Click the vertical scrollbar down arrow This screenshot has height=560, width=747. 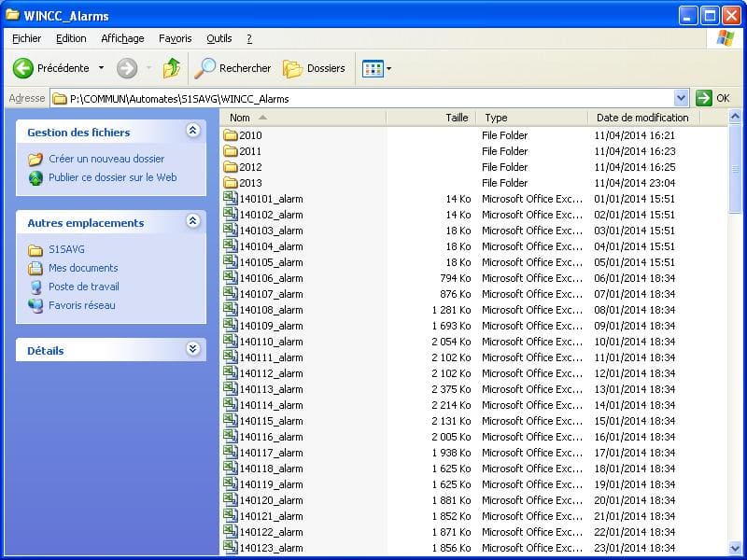point(735,548)
